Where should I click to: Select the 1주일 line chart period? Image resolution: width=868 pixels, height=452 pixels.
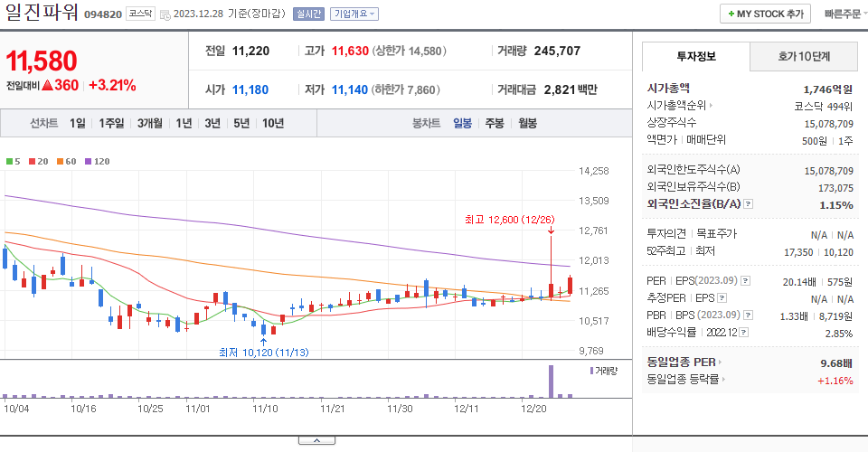coord(111,123)
